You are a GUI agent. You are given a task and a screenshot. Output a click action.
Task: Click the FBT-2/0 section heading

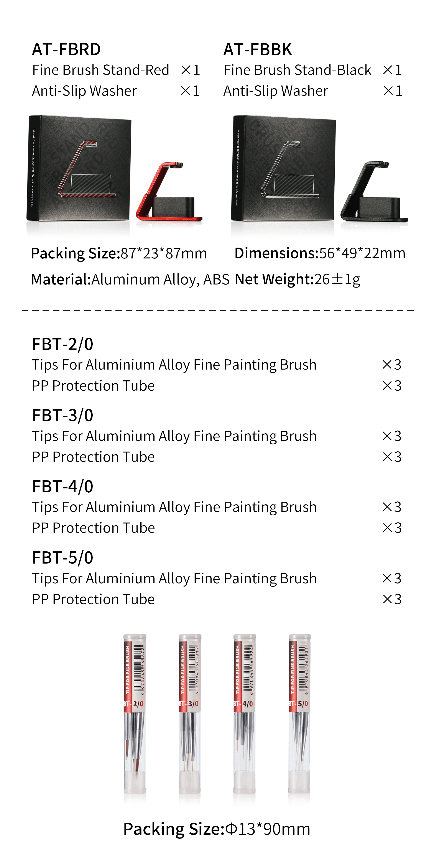(x=63, y=344)
